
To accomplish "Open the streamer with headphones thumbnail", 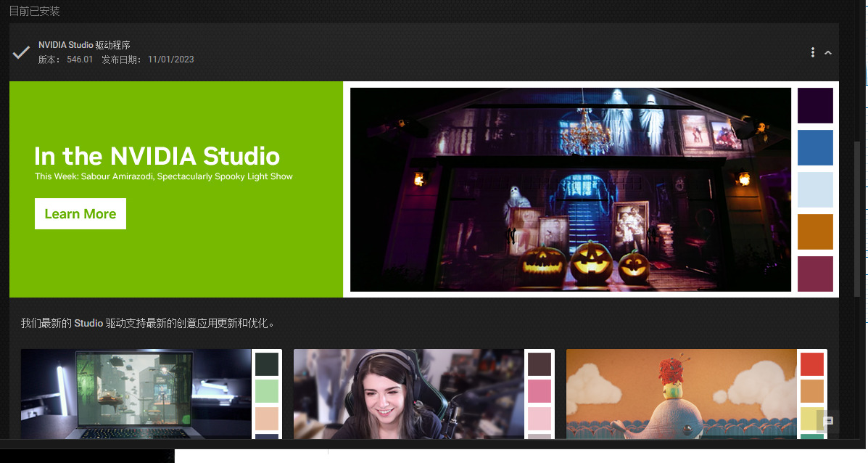I will [x=408, y=394].
